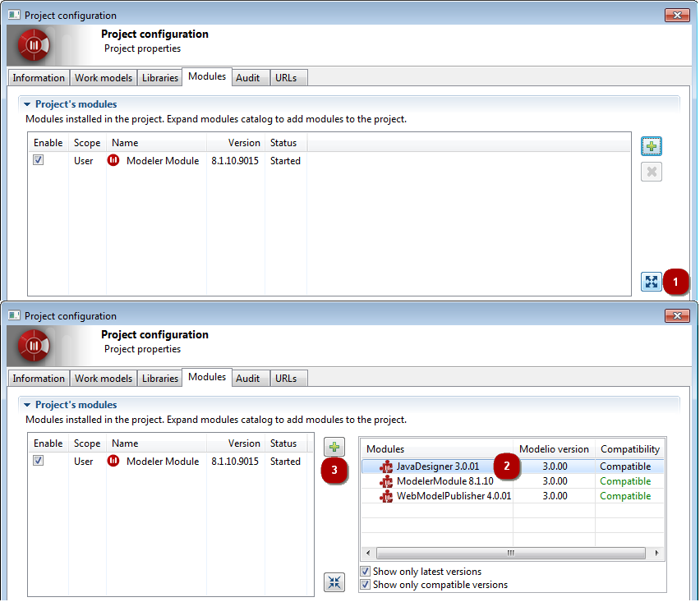Close the lower Project configuration window

click(x=678, y=316)
